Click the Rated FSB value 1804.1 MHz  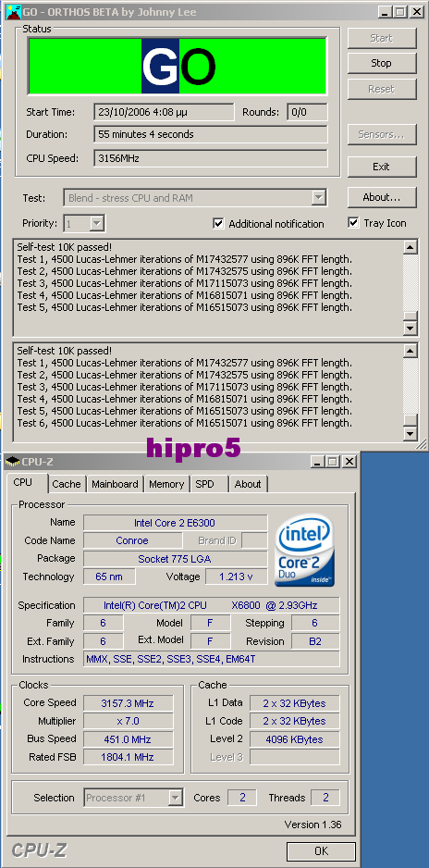click(x=128, y=757)
